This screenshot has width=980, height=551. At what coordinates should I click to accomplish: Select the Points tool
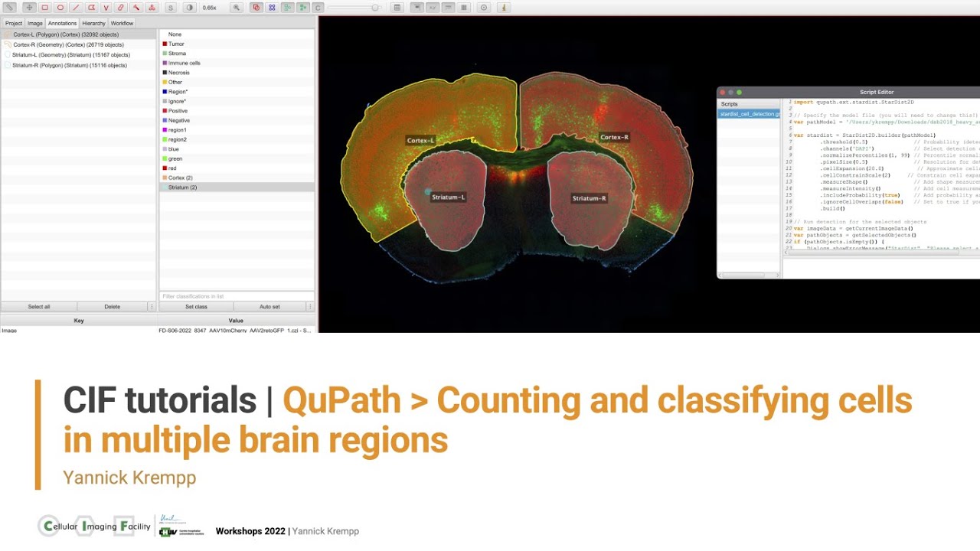(x=152, y=7)
